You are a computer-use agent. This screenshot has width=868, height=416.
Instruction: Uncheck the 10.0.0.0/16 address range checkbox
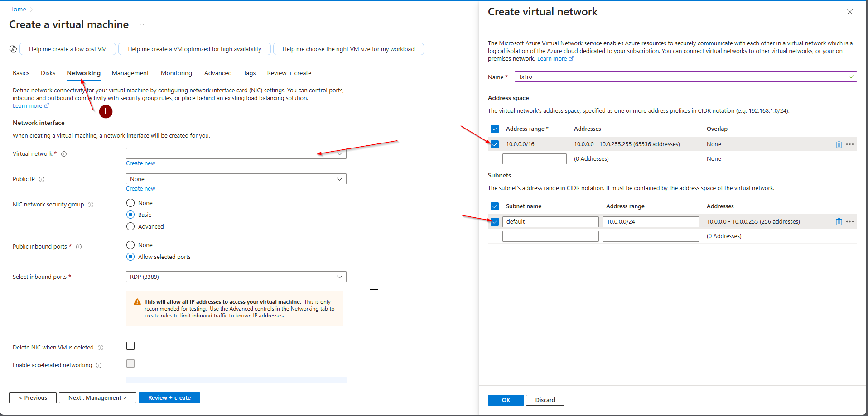coord(495,144)
